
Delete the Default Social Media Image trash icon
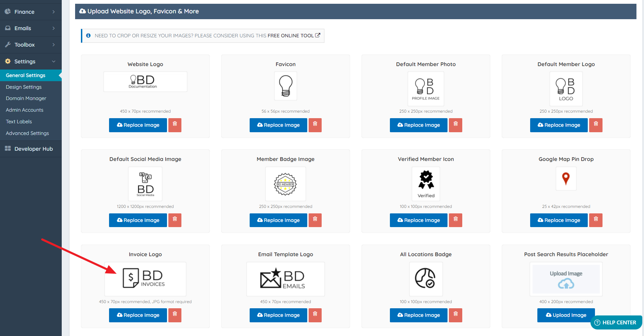175,220
